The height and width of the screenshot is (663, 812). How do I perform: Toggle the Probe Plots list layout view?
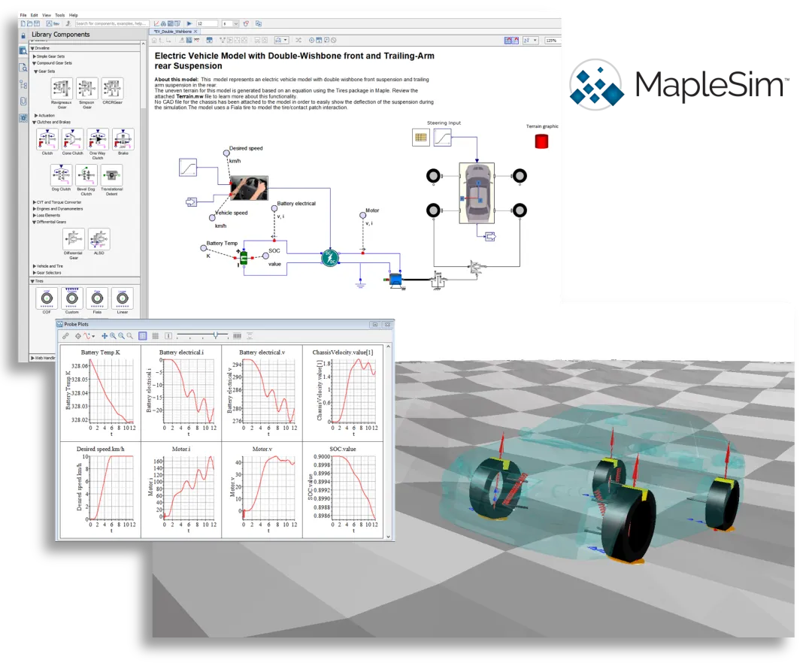[143, 336]
